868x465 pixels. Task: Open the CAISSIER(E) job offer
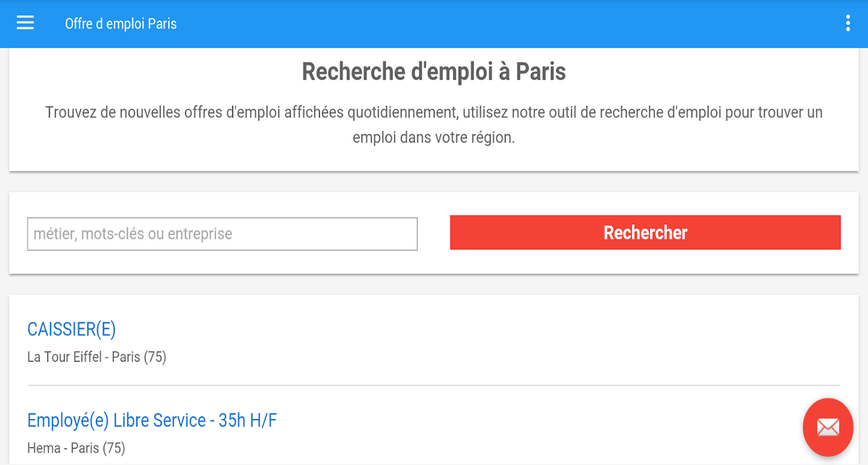[x=72, y=330]
